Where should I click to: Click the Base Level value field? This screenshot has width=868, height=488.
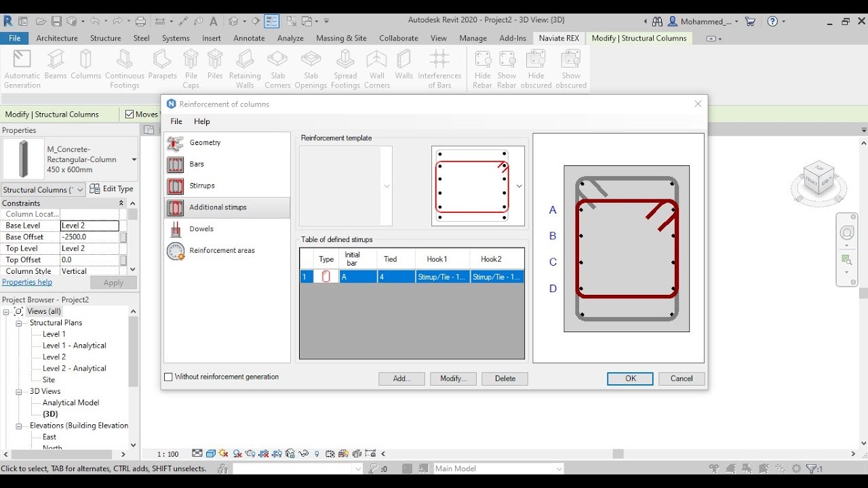pos(90,226)
